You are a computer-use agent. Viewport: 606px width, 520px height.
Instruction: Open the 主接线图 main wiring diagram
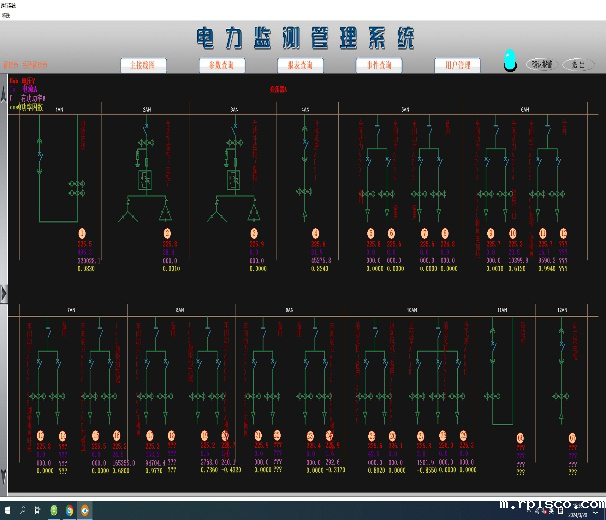142,65
